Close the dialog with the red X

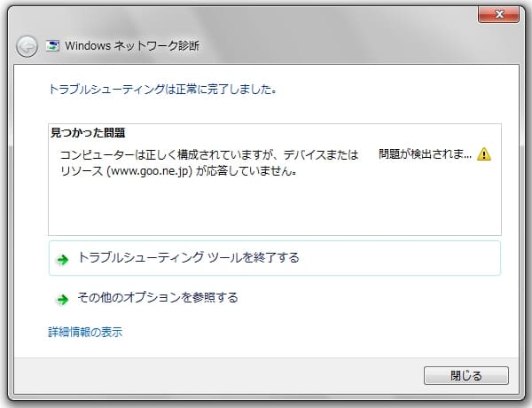click(497, 15)
